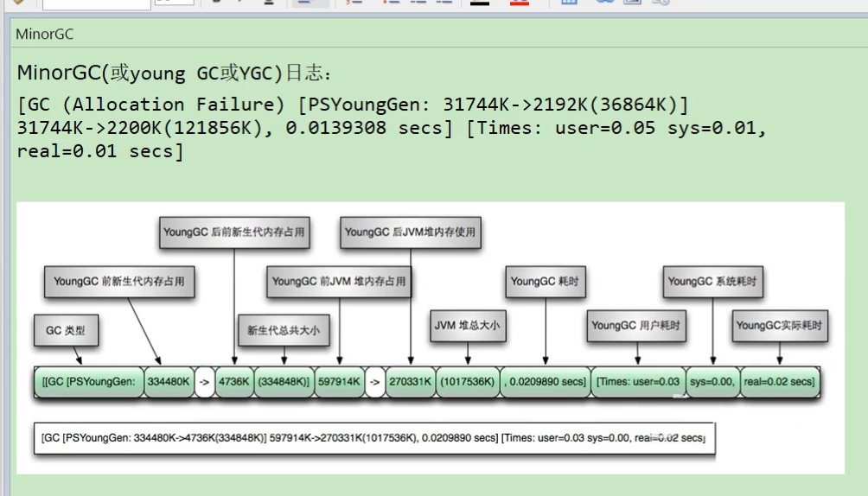This screenshot has height=496, width=868.
Task: Click the YoungGC 后前新生代内存占用 label box
Action: (234, 232)
